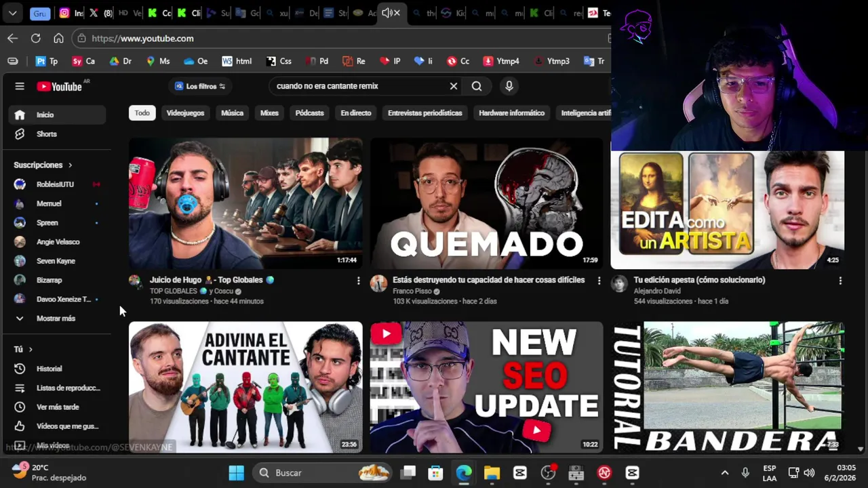Image resolution: width=868 pixels, height=488 pixels.
Task: Open options menu for Juicio de Hugo video
Action: pyautogui.click(x=359, y=280)
